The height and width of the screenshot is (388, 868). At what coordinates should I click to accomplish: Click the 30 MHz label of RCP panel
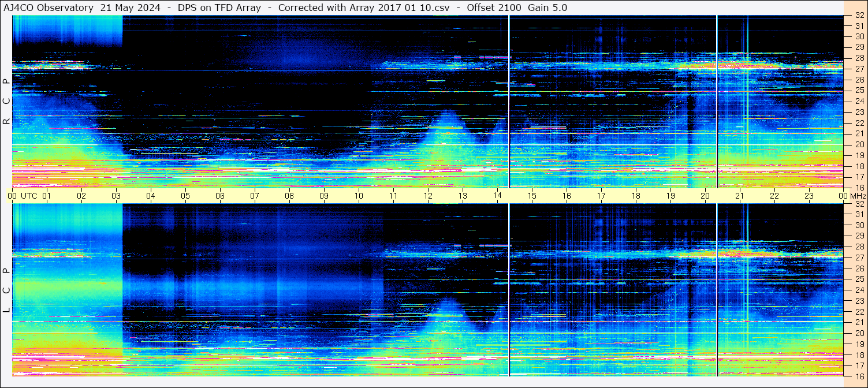tap(859, 36)
